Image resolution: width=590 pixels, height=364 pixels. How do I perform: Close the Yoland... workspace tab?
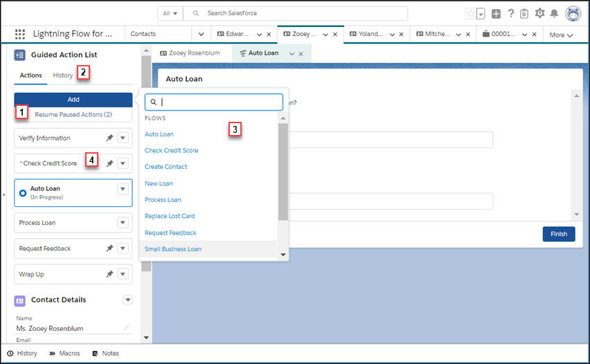(402, 34)
